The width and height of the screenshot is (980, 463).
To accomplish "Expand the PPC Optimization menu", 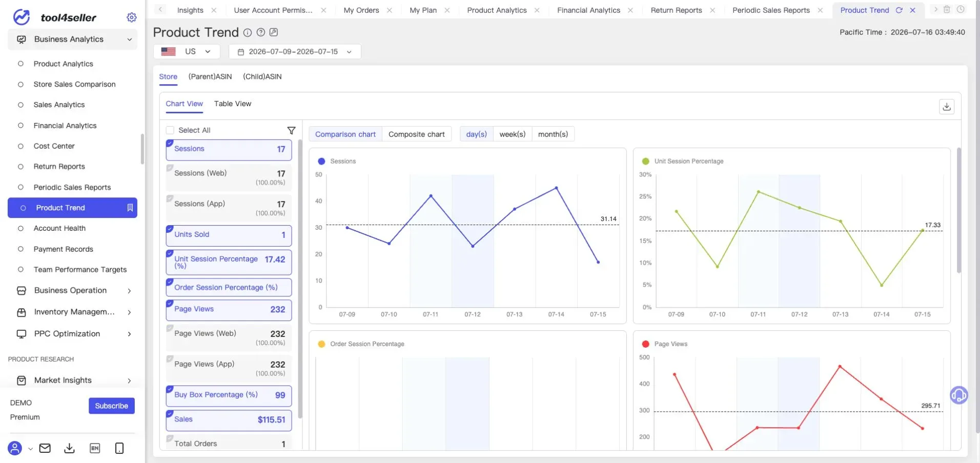I will [x=72, y=334].
